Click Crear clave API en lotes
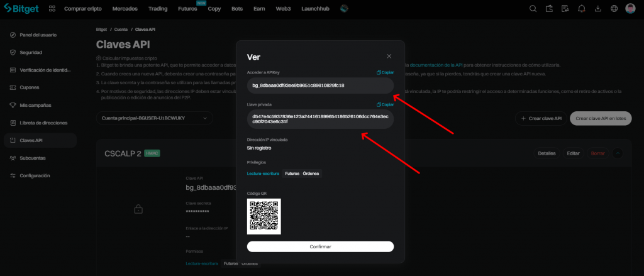Screen dimensions: 644x276 pos(601,118)
